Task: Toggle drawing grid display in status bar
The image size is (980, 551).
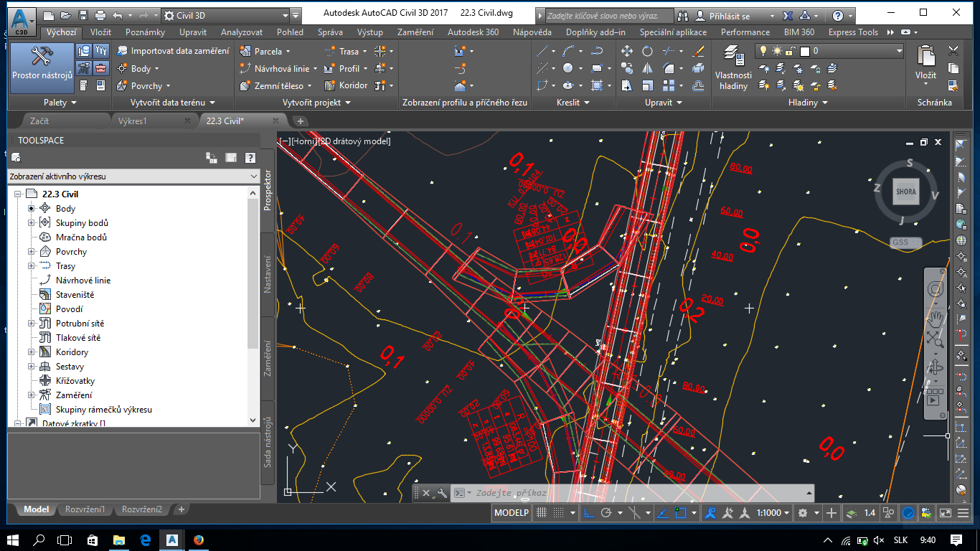Action: click(542, 513)
